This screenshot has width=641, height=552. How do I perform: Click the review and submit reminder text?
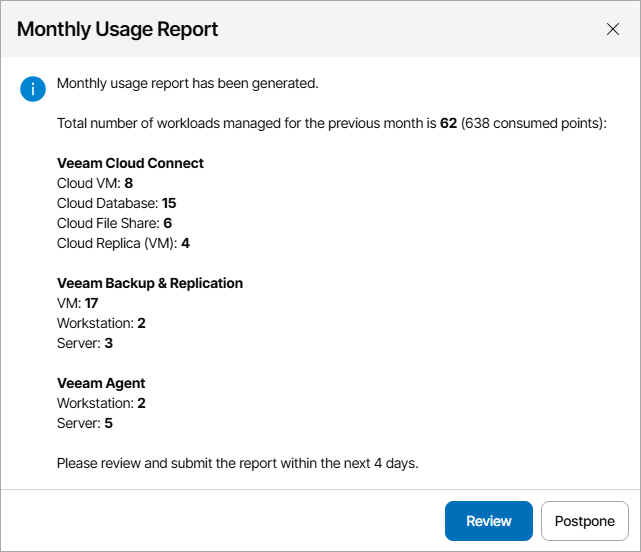(x=236, y=463)
